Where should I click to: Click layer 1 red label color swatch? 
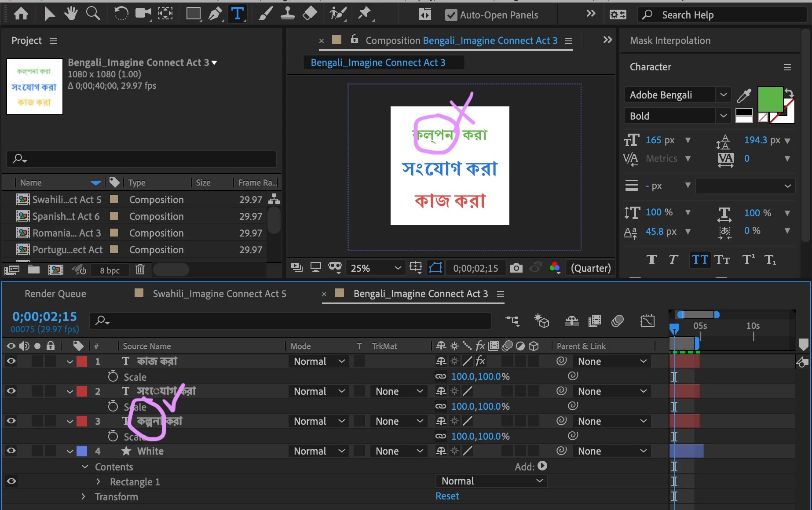(82, 361)
